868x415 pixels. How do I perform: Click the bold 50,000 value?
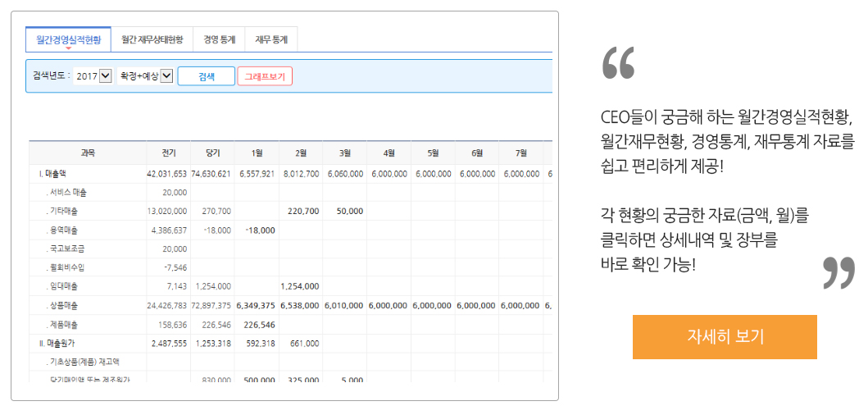350,211
